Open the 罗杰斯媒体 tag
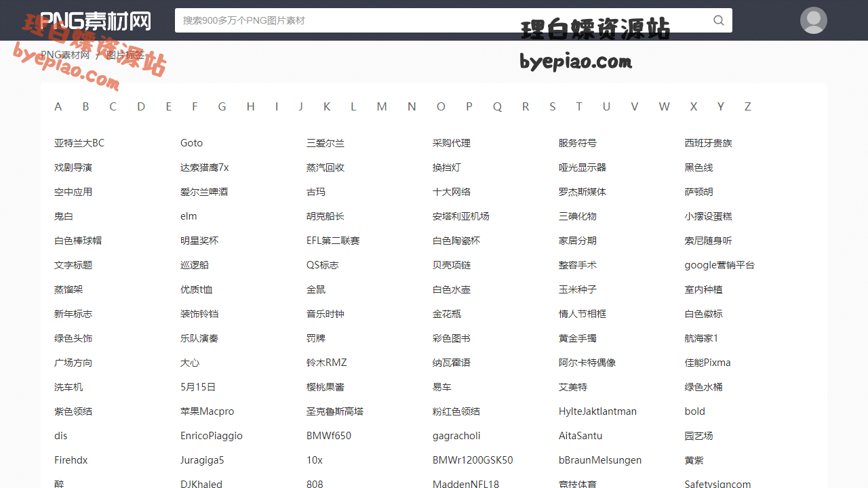Screen dimensions: 868x488 coord(583,192)
